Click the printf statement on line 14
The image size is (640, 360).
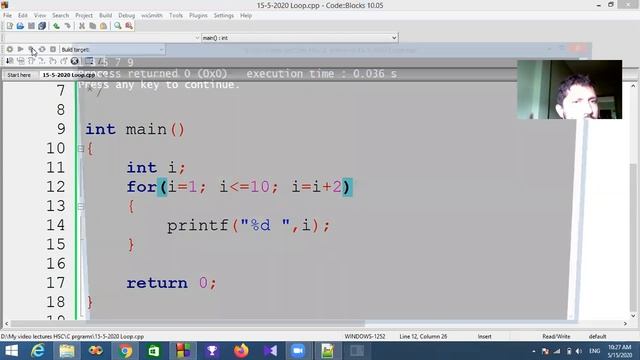click(248, 225)
